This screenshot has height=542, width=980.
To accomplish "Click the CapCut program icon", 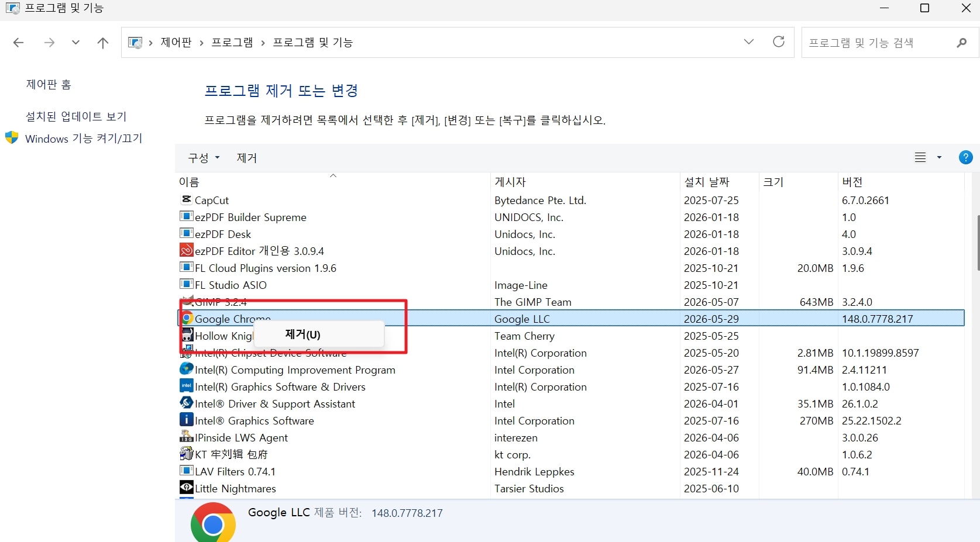I will 187,199.
